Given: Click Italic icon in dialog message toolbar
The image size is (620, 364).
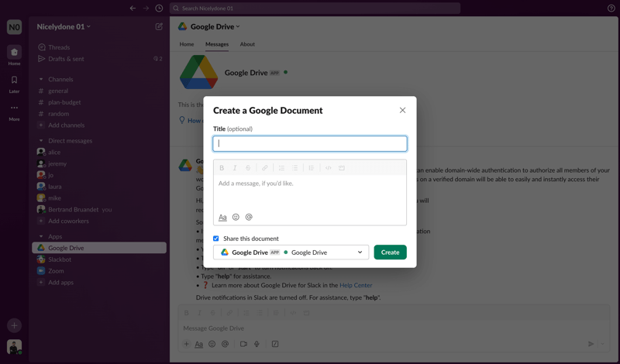Looking at the screenshot, I should [x=235, y=168].
